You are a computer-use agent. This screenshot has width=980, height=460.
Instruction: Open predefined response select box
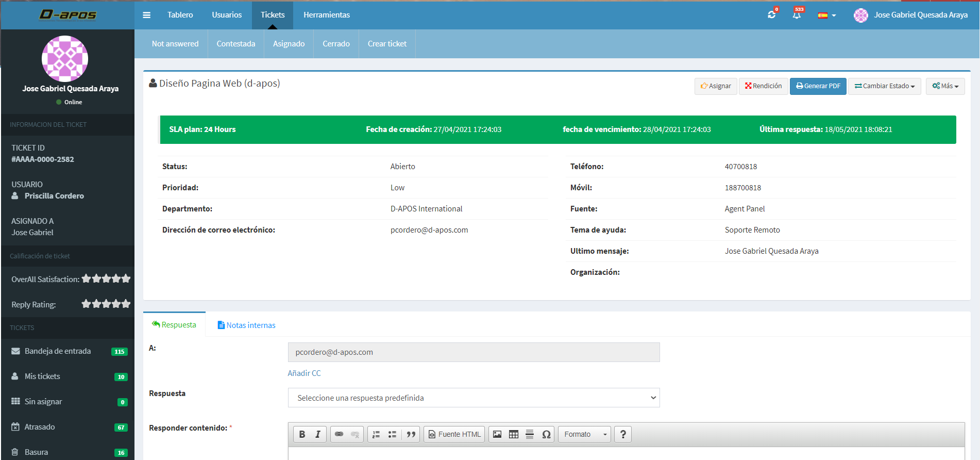474,398
